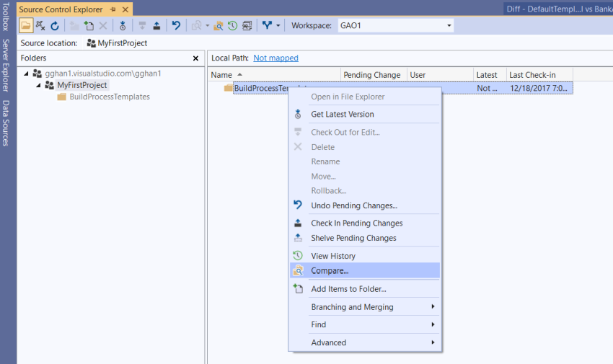613x364 pixels.
Task: Select BuildProcessTemplates in the Folders tree
Action: pos(110,97)
